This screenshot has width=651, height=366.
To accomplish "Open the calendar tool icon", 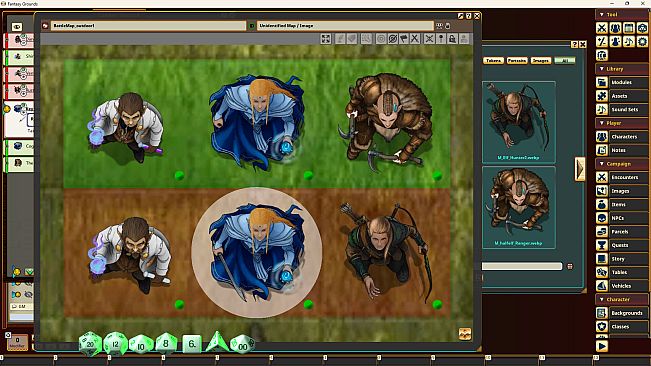I will point(629,28).
